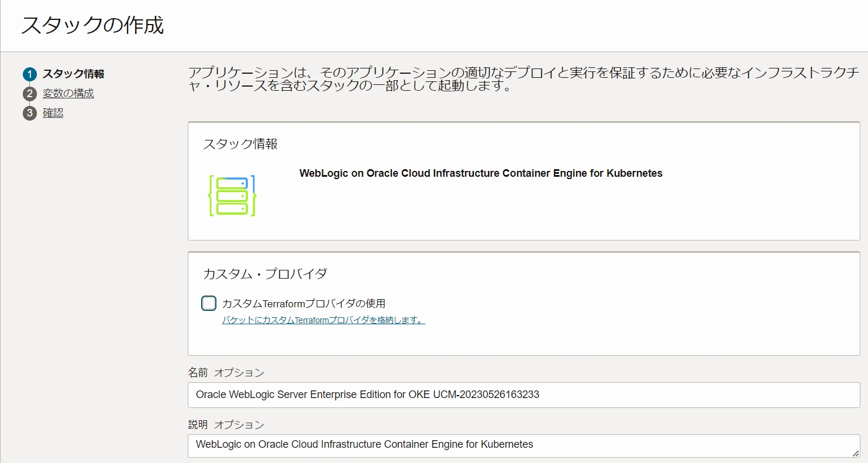Click the カスタムTerraformプロバイダの使用 label text

pos(304,303)
